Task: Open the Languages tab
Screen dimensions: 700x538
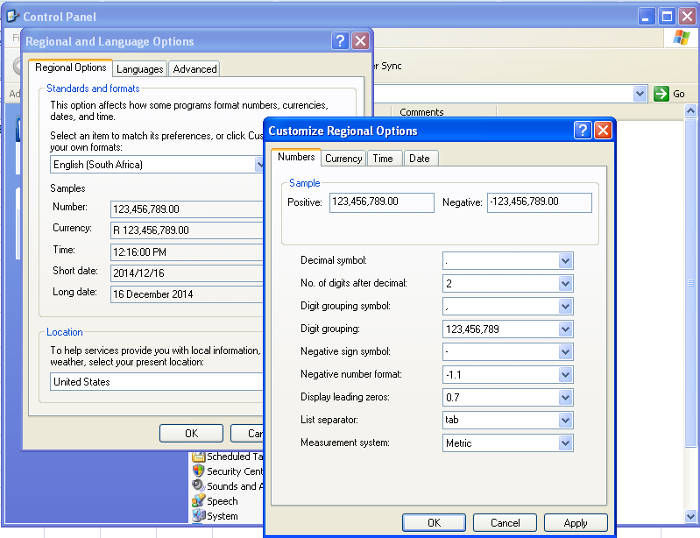Action: [139, 69]
